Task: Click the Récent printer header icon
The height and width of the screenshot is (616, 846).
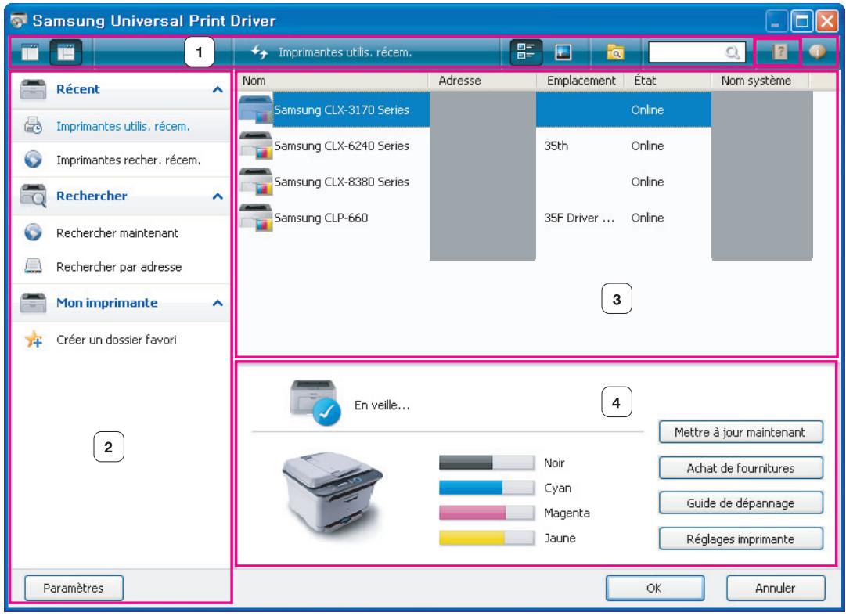Action: (x=33, y=89)
